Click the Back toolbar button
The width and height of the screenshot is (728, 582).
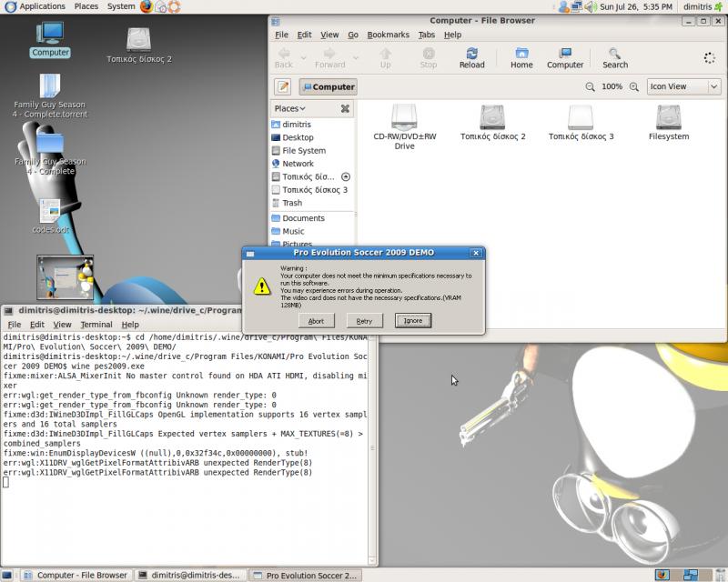(283, 58)
